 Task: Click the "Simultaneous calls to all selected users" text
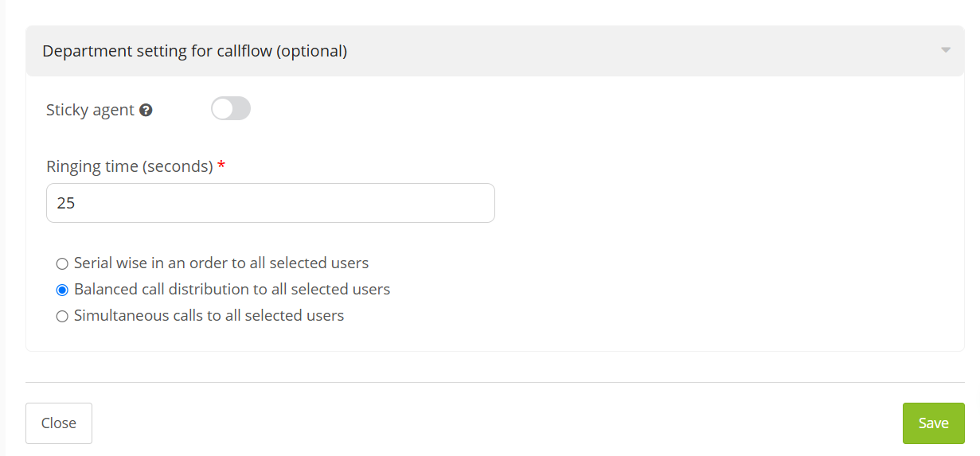(x=209, y=315)
